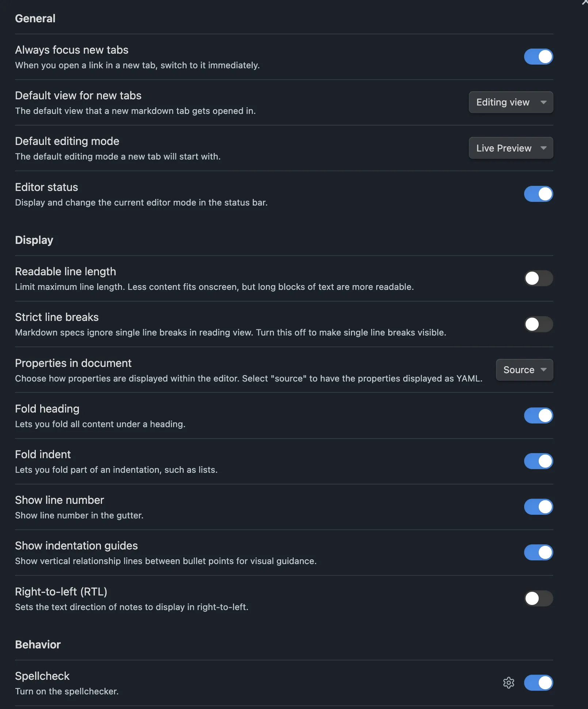Turn off Editor status toggle
The height and width of the screenshot is (709, 588).
coord(538,194)
